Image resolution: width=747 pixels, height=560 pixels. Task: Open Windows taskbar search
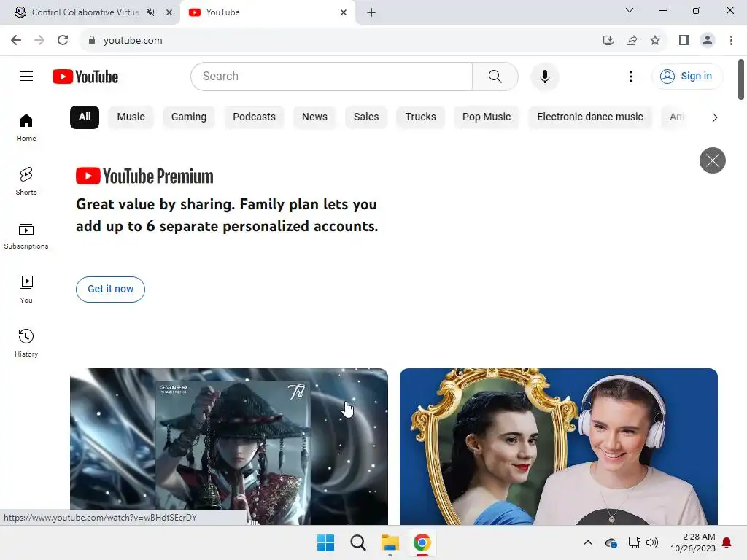357,542
